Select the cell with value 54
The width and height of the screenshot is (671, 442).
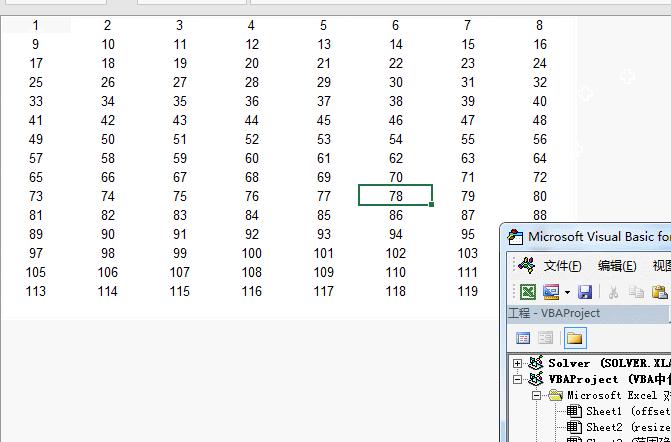(395, 139)
